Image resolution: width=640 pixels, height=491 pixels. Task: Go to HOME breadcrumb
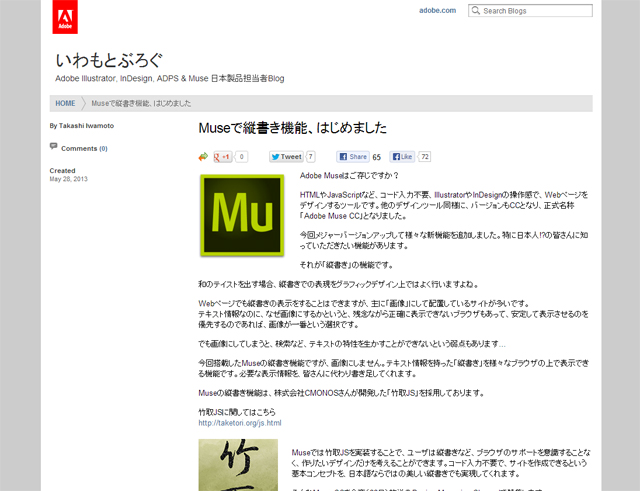click(x=65, y=103)
